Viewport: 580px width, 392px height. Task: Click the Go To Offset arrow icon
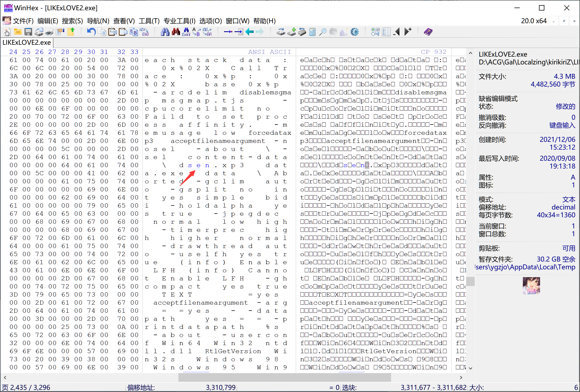[228, 32]
